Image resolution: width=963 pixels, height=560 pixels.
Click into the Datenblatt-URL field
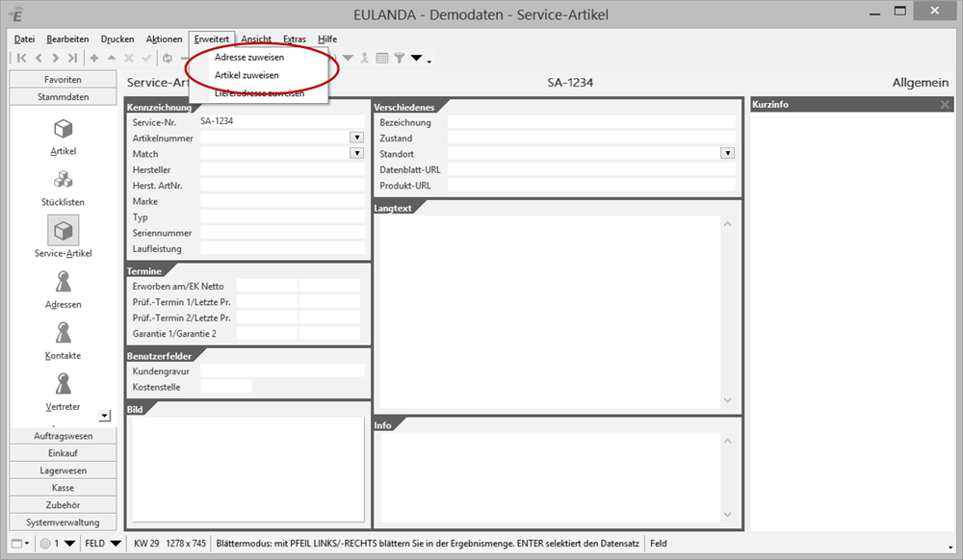click(x=591, y=169)
